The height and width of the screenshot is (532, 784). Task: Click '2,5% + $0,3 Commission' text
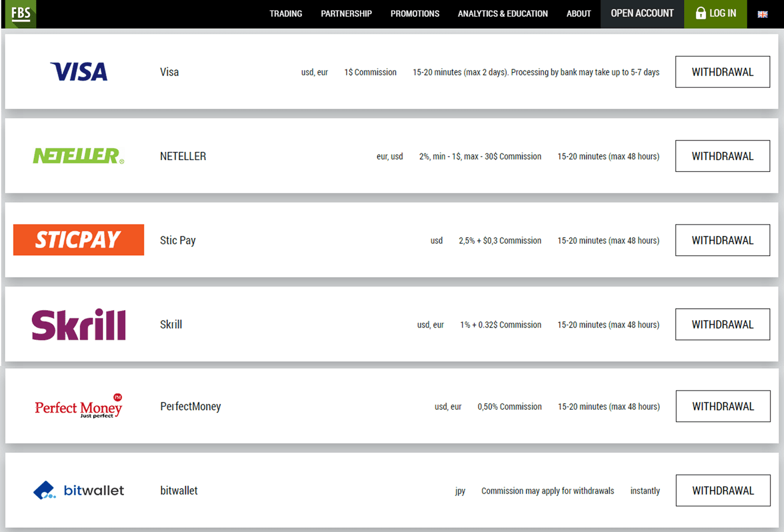[500, 241]
